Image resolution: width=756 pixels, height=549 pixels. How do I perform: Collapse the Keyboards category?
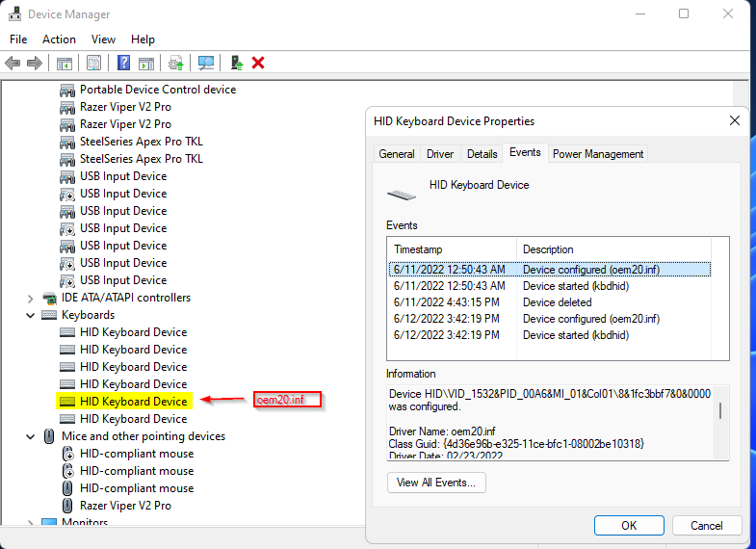click(x=30, y=315)
